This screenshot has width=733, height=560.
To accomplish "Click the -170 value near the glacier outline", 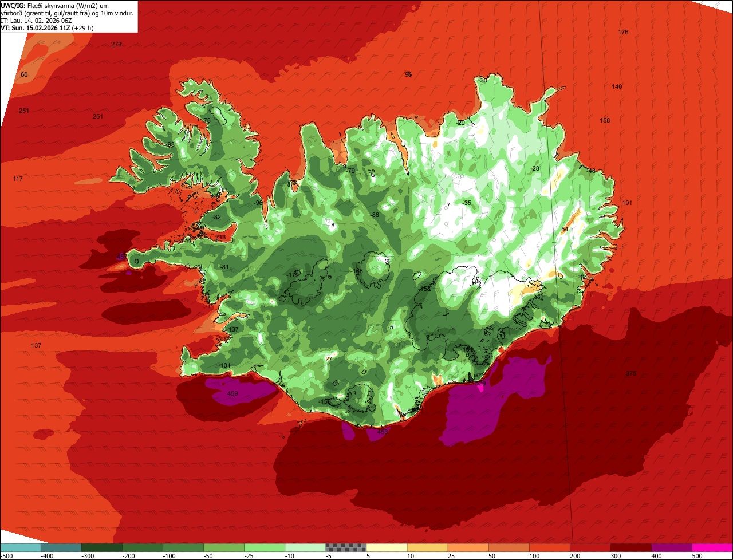I will click(x=292, y=275).
